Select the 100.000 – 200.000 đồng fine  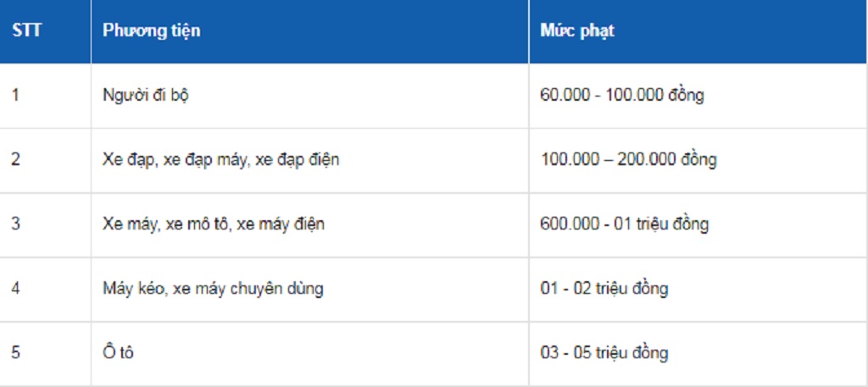point(628,159)
